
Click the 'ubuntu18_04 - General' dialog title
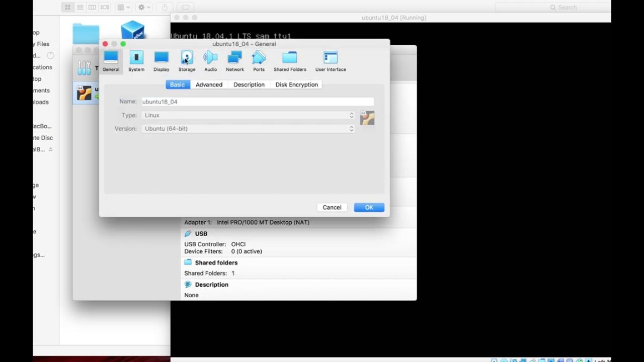[244, 44]
